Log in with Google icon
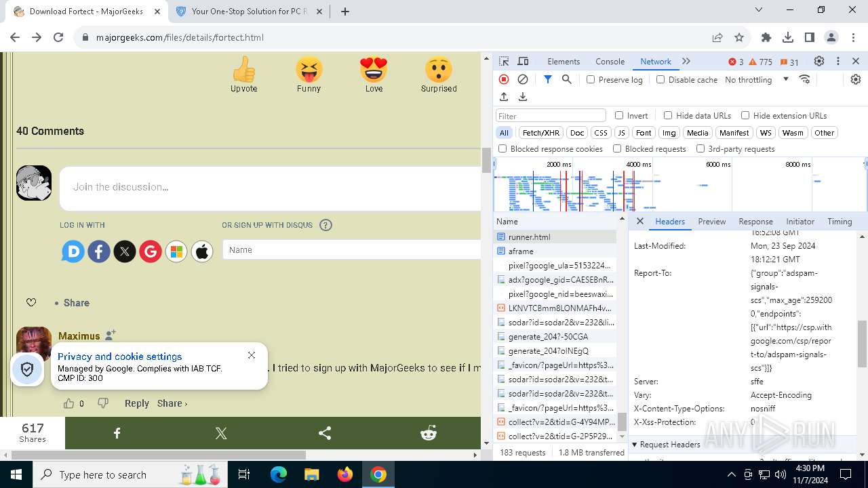Screen dimensions: 868x488 tap(151, 252)
